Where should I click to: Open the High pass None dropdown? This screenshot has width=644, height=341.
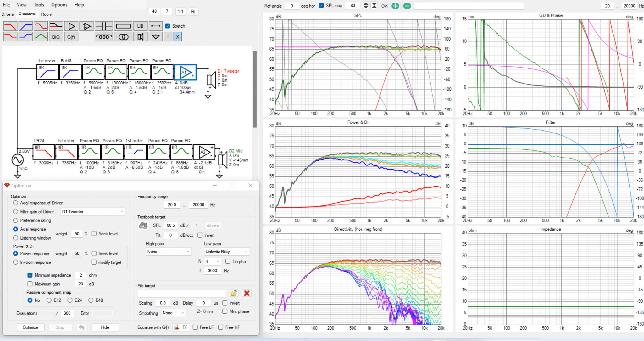tap(168, 252)
